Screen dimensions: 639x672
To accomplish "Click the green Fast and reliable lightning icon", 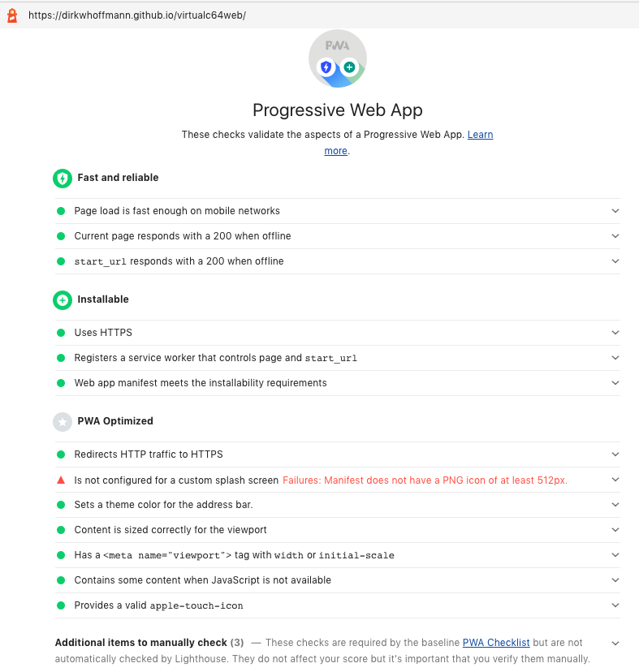I will [x=63, y=179].
